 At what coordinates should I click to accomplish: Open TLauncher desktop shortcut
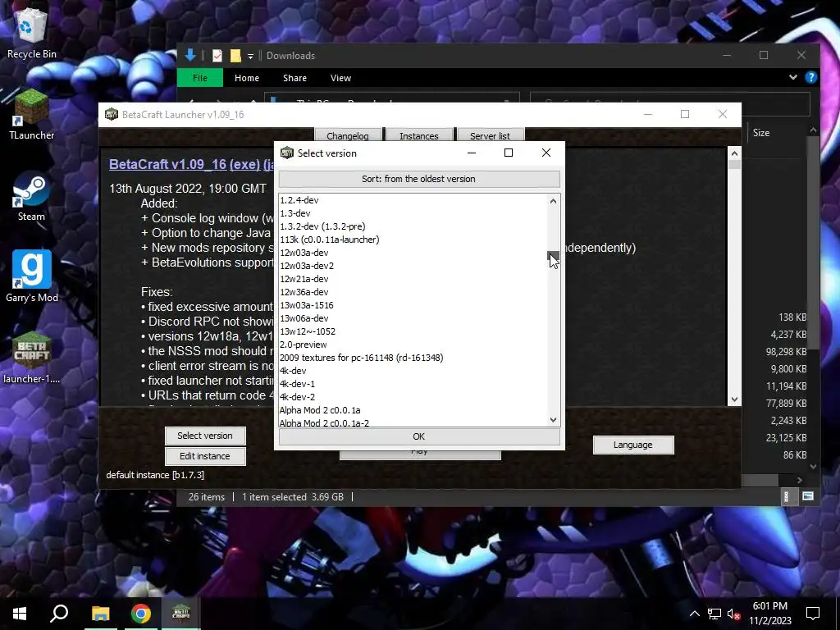[x=32, y=116]
